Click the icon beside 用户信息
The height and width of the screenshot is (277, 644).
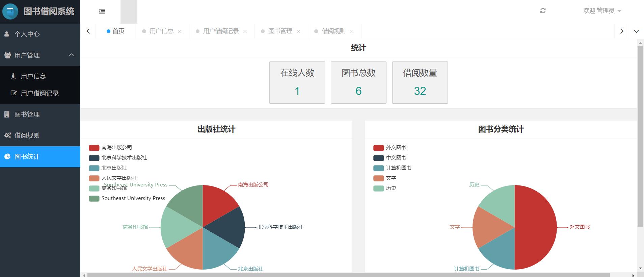click(x=13, y=76)
